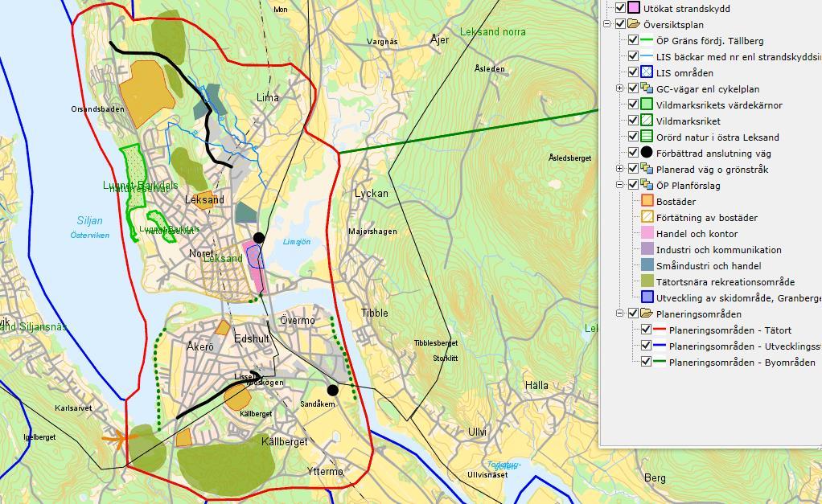Click the Orörd natur i östra Leksand symbol

click(647, 137)
